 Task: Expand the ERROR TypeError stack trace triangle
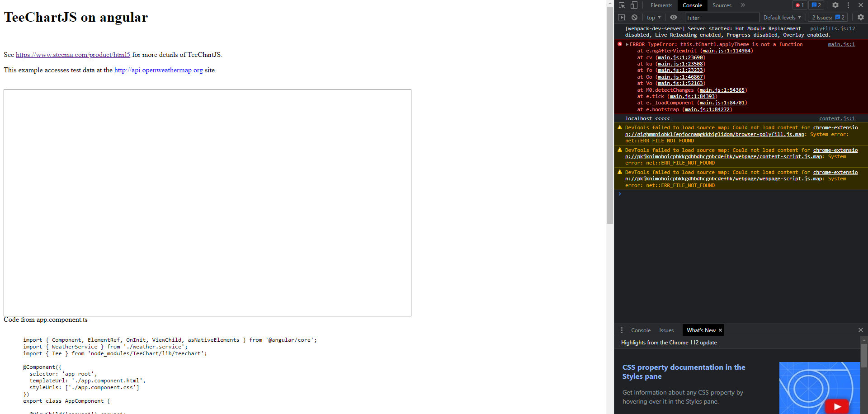(x=627, y=44)
